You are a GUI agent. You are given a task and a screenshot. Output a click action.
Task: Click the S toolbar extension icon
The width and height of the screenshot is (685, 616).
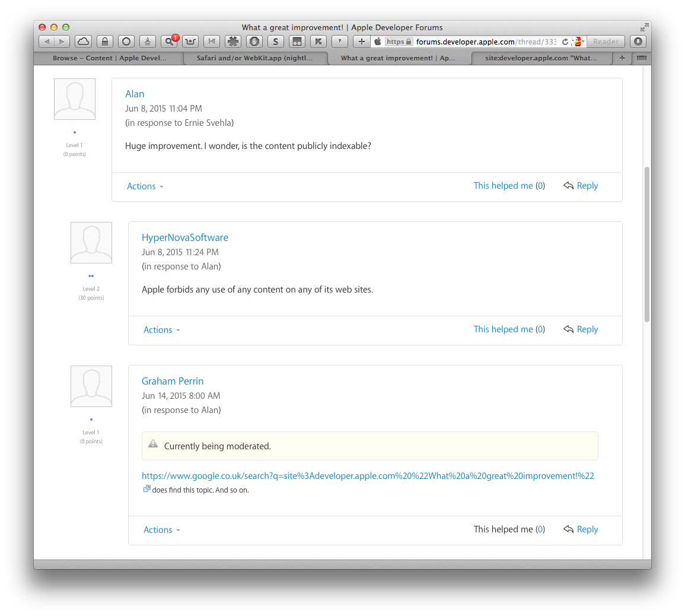point(276,42)
